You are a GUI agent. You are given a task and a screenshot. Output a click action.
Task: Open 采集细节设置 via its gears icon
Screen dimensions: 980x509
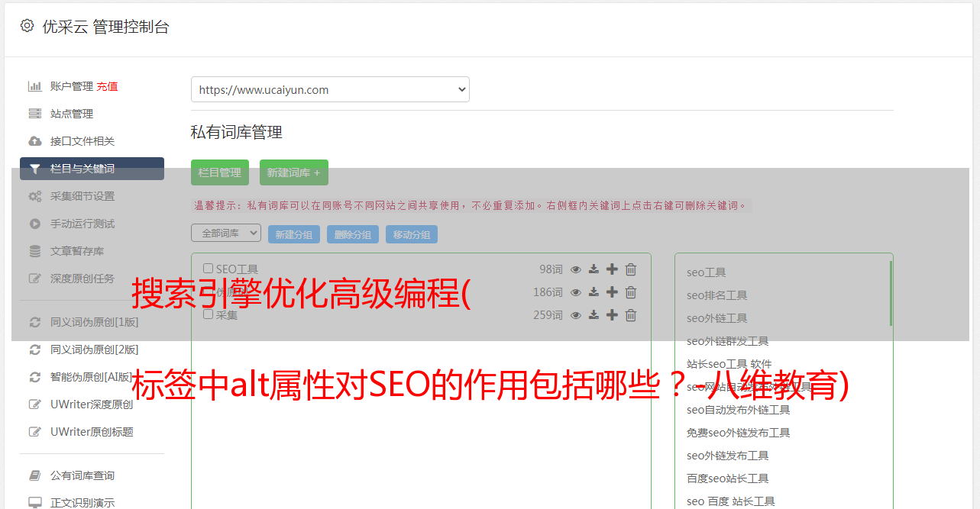(x=35, y=196)
